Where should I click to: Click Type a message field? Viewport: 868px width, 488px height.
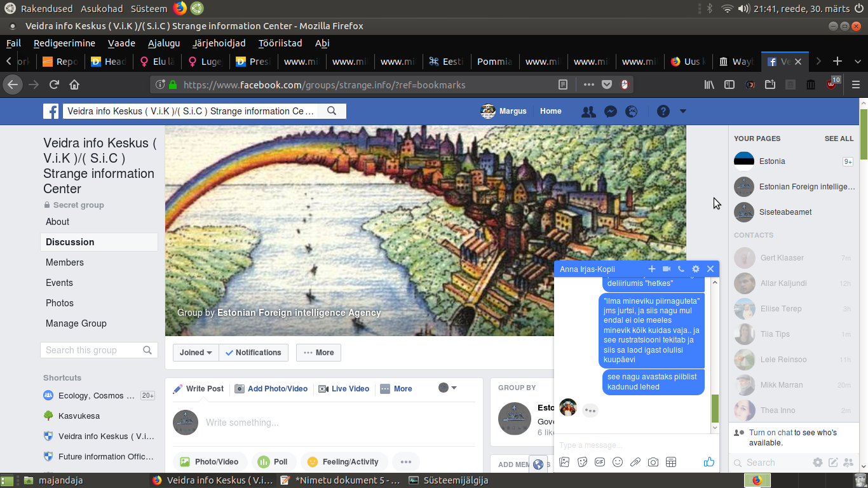click(x=635, y=445)
